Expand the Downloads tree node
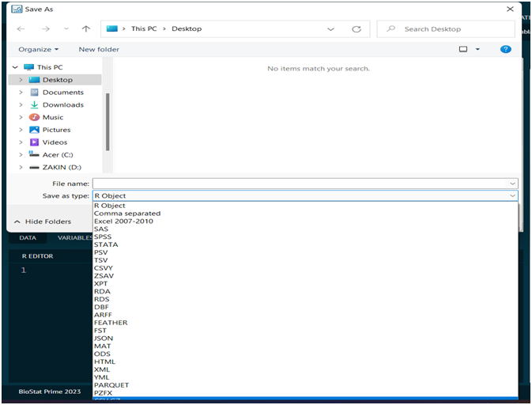This screenshot has width=532, height=405. [x=21, y=105]
